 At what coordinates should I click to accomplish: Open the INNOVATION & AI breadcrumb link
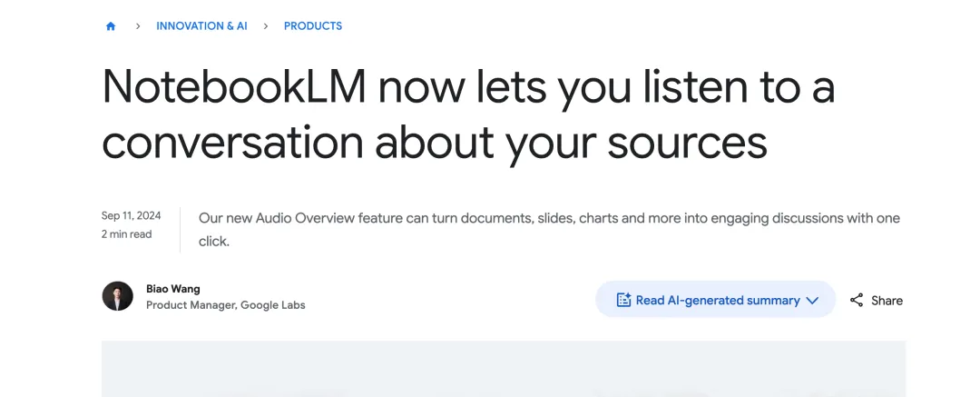(201, 26)
